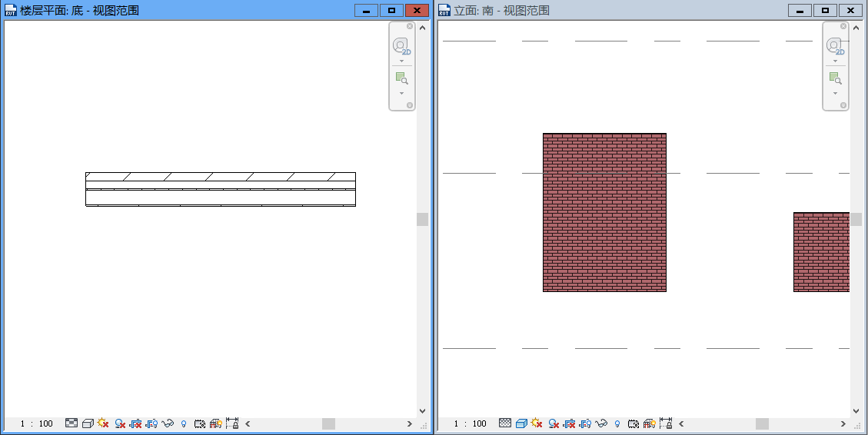
Task: Close the navigation bar in south elevation view
Action: coord(843,26)
